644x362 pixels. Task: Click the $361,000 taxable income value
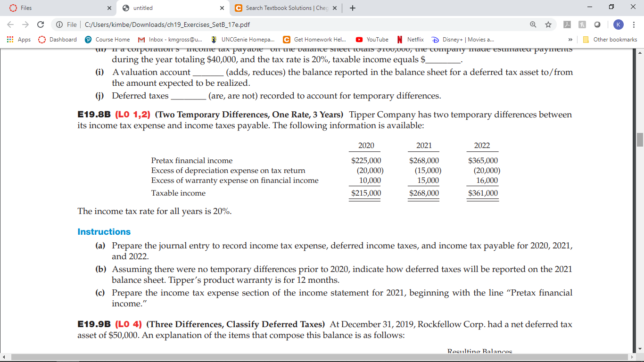tap(483, 193)
